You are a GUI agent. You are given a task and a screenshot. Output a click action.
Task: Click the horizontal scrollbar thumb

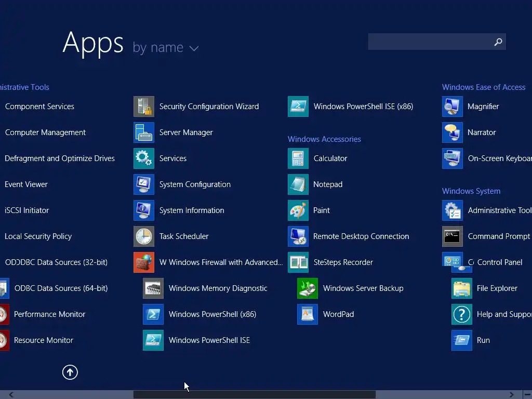(255, 395)
